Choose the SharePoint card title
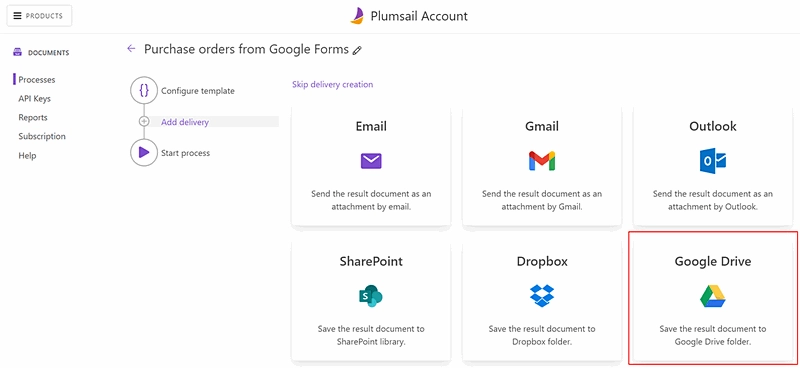Image resolution: width=800 pixels, height=368 pixels. point(371,261)
